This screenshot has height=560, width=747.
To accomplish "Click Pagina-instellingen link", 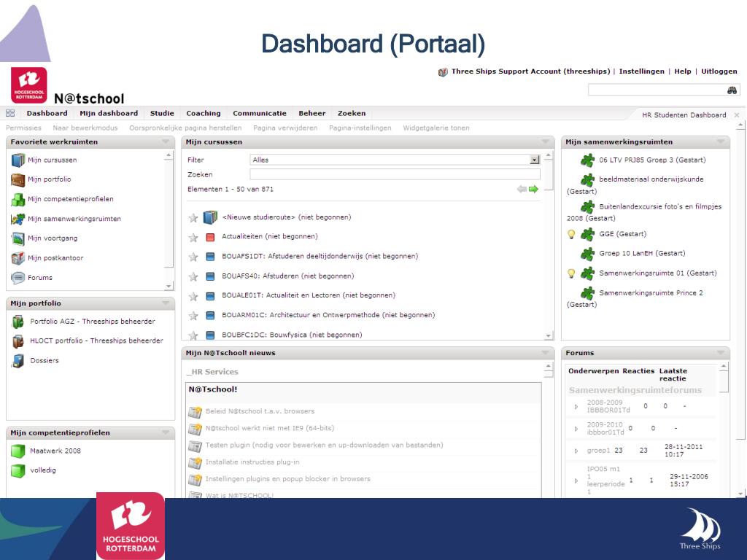I will [x=360, y=128].
